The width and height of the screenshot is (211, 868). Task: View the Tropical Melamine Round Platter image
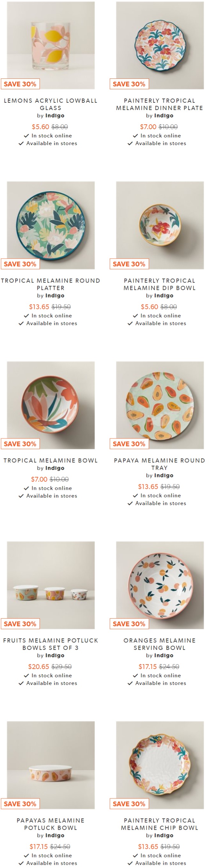pos(50,225)
